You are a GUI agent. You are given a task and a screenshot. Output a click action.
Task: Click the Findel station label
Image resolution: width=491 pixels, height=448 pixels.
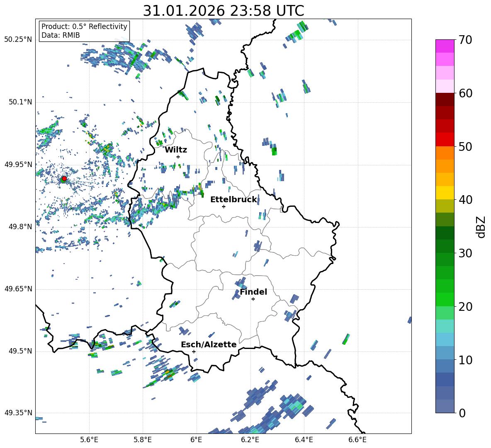pos(253,292)
